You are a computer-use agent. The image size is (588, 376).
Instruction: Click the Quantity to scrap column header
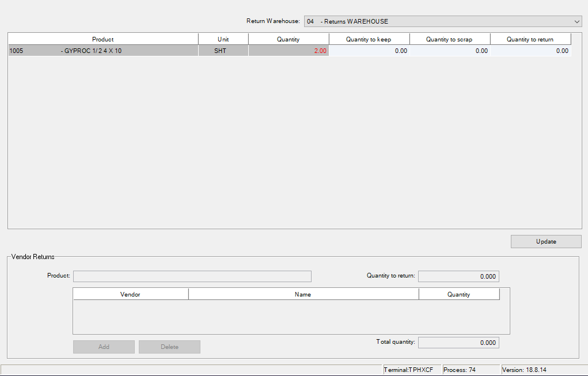(x=449, y=39)
